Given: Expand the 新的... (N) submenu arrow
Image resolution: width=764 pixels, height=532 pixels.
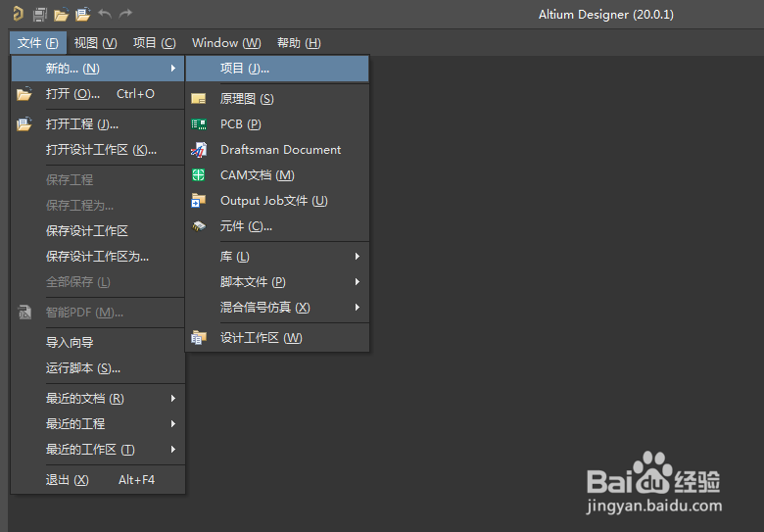Looking at the screenshot, I should (173, 69).
